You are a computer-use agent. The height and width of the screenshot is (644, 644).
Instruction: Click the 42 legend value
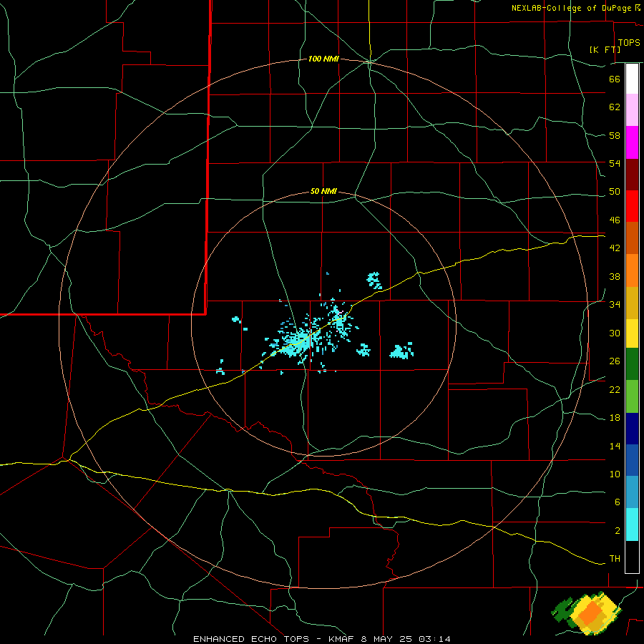point(615,248)
